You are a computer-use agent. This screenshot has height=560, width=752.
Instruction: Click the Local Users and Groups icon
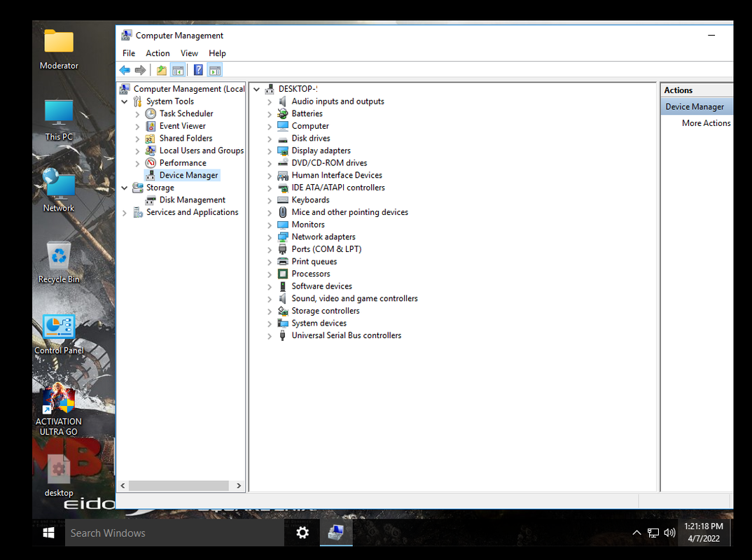[x=151, y=150]
